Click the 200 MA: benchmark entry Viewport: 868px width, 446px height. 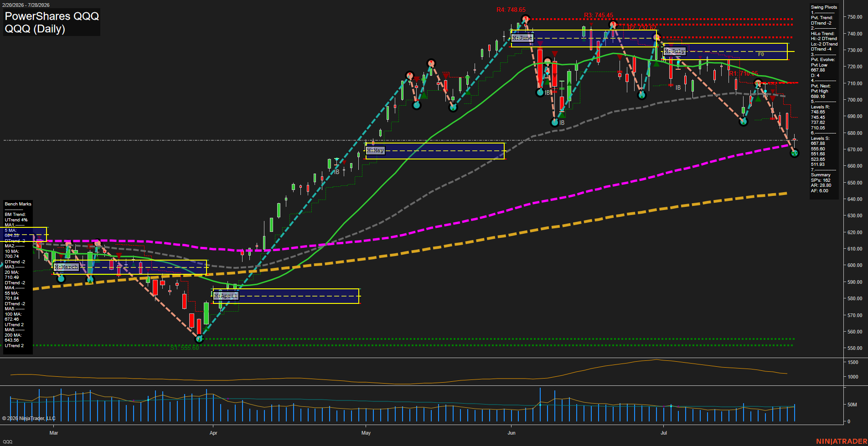coord(13,335)
